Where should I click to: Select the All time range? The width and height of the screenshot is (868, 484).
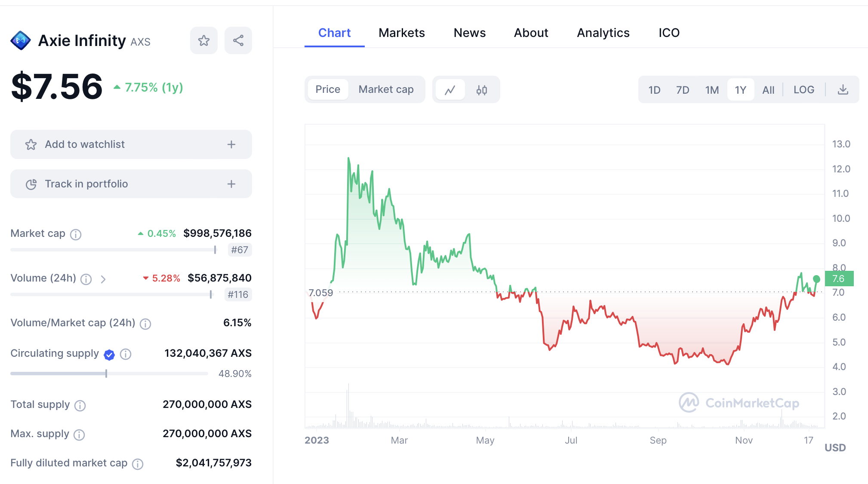768,90
